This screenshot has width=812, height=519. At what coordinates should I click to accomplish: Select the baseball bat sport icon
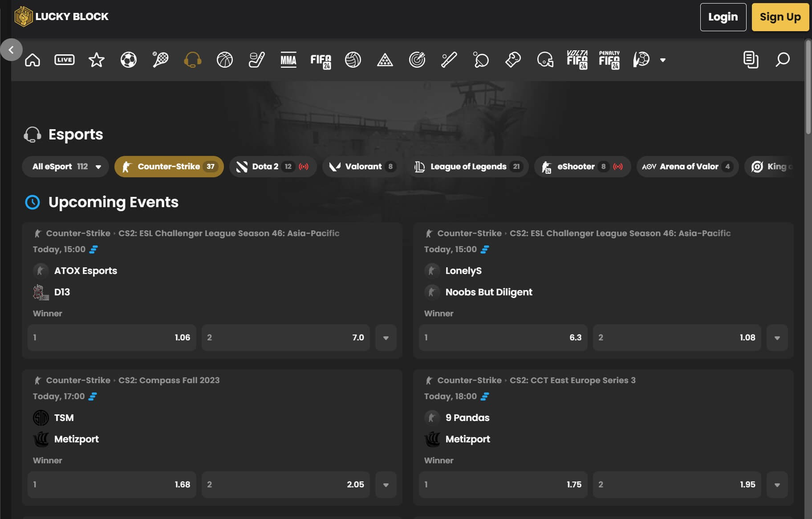(449, 60)
